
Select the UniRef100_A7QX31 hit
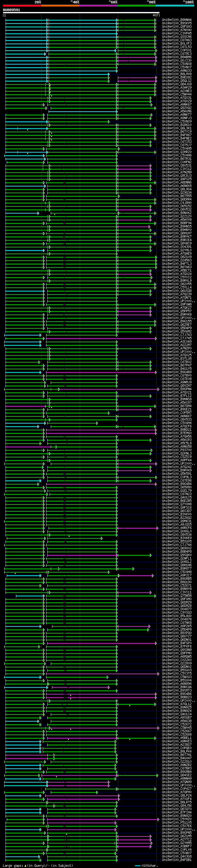pyautogui.click(x=177, y=98)
